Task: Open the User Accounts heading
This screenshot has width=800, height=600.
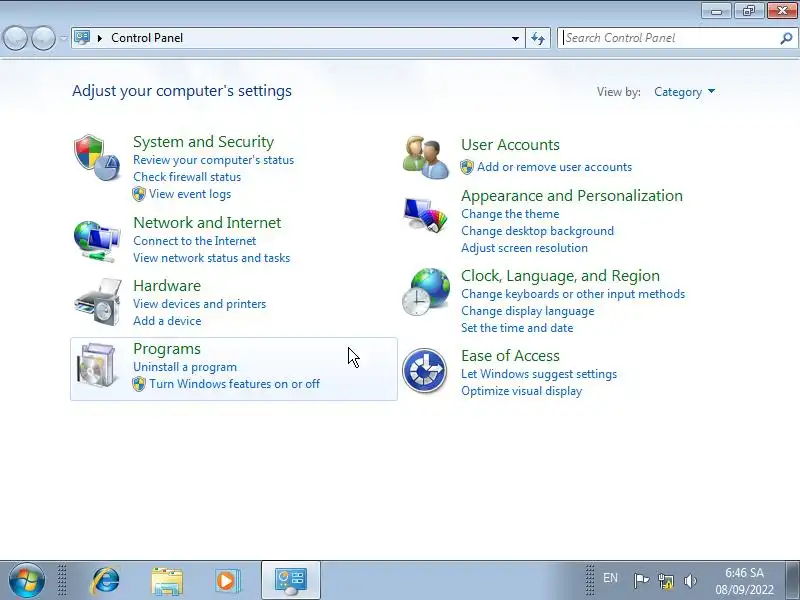Action: pyautogui.click(x=510, y=145)
